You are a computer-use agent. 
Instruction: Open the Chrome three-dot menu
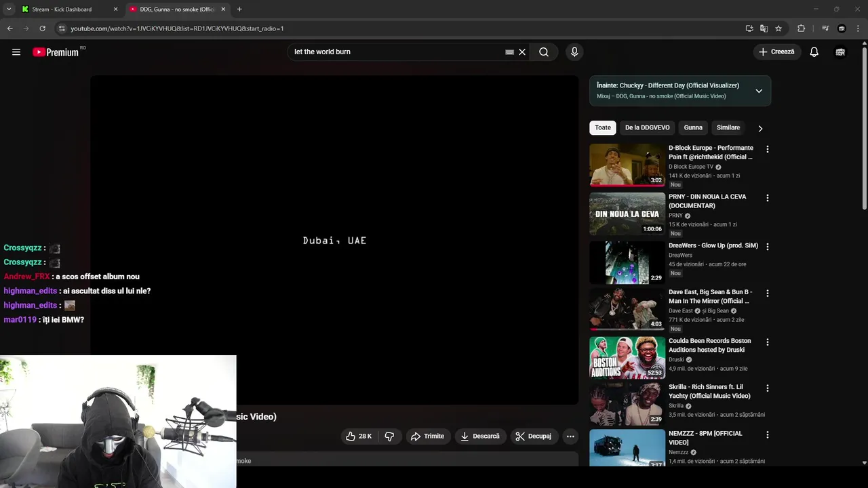coord(858,28)
